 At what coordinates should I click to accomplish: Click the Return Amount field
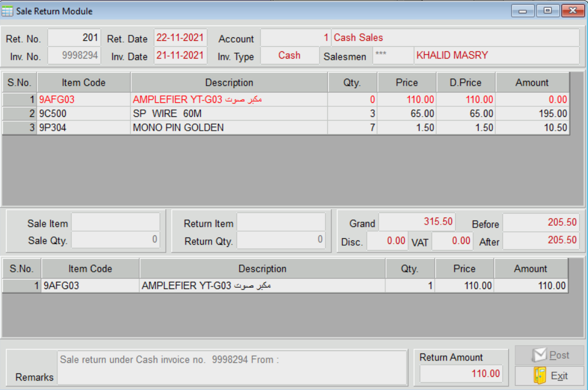[x=461, y=373]
